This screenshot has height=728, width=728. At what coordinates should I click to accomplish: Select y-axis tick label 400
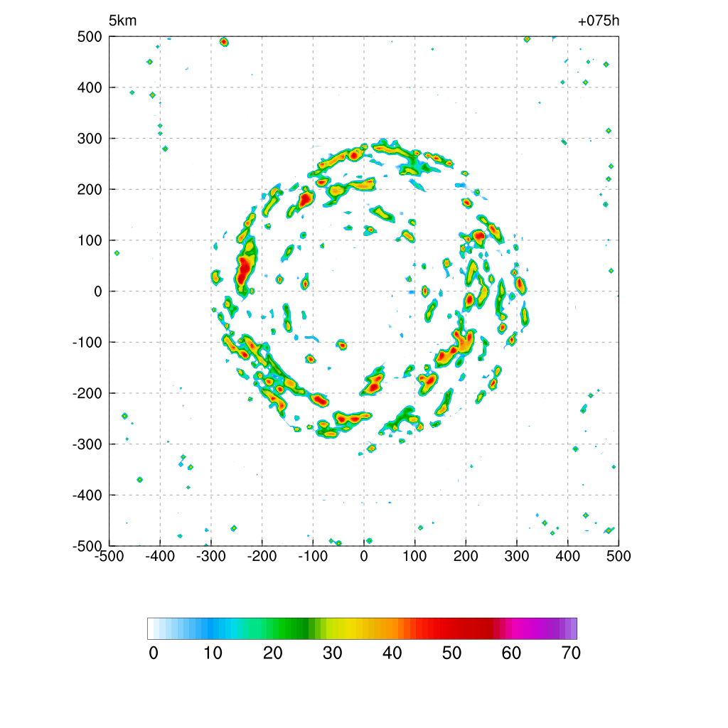tap(90, 87)
